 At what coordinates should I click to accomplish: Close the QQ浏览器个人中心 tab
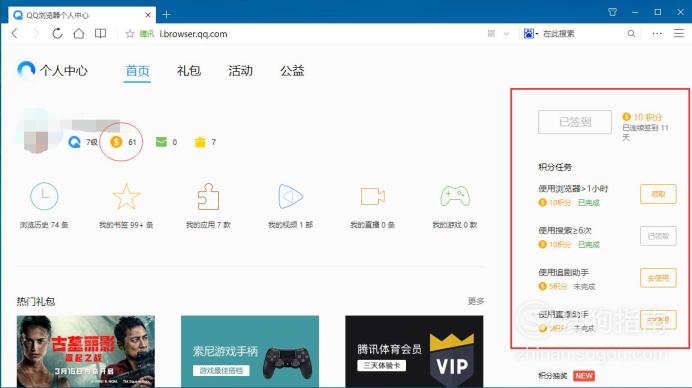tap(148, 15)
